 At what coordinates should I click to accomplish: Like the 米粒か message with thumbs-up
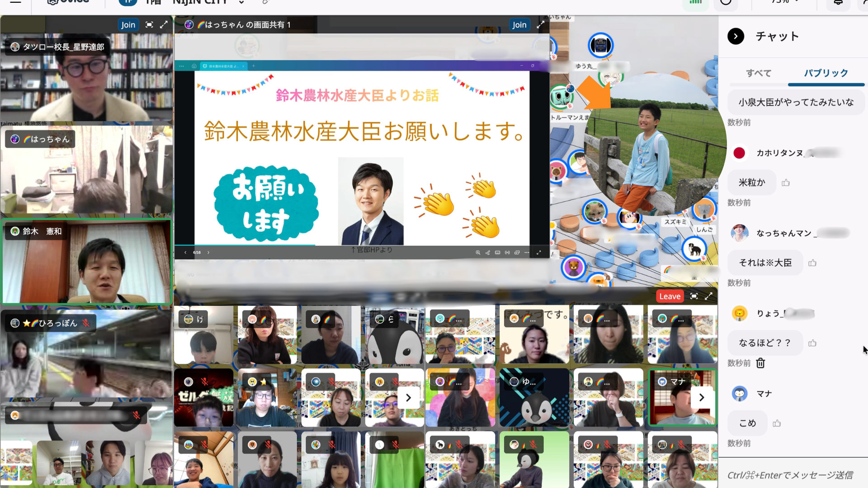pyautogui.click(x=786, y=183)
